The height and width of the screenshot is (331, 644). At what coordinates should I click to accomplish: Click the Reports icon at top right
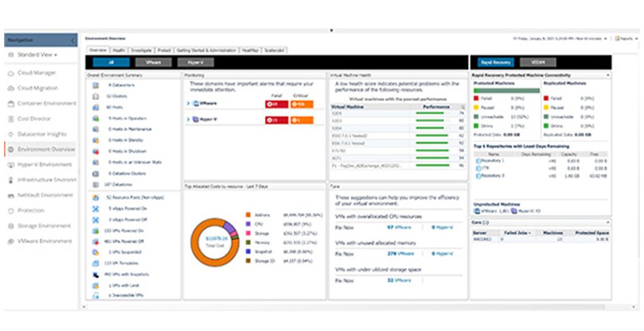coord(624,38)
